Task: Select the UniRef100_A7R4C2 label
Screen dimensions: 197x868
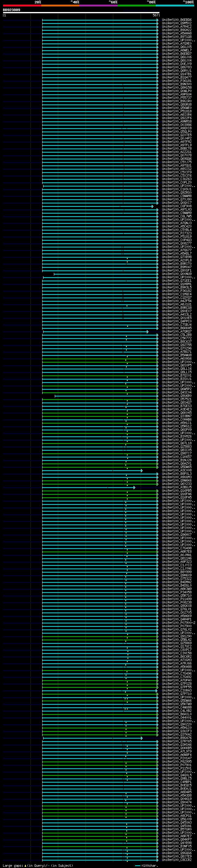Action: (177, 26)
